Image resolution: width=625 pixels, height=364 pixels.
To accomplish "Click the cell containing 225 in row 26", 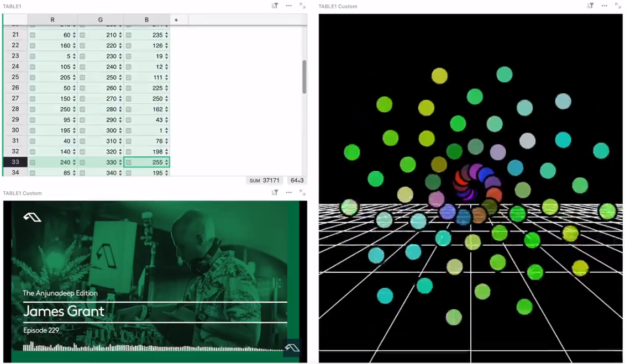I will 150,88.
